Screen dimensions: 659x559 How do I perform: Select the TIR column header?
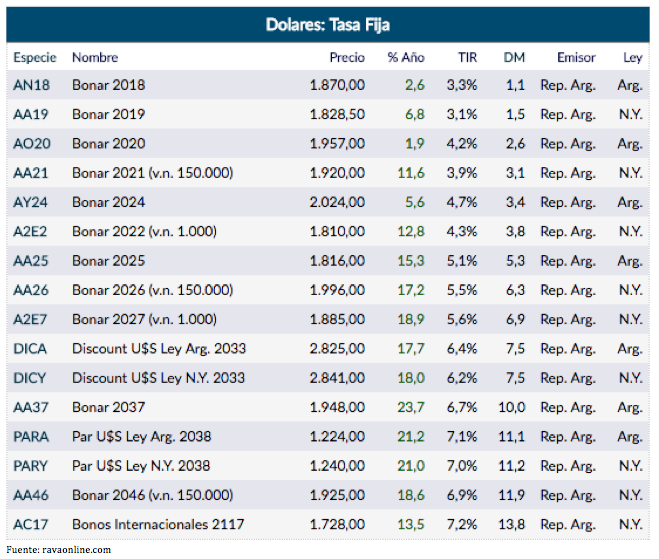coord(467,58)
